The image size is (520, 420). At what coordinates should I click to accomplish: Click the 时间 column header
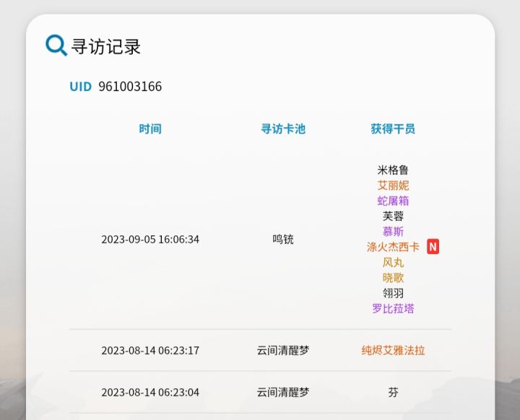tap(150, 128)
